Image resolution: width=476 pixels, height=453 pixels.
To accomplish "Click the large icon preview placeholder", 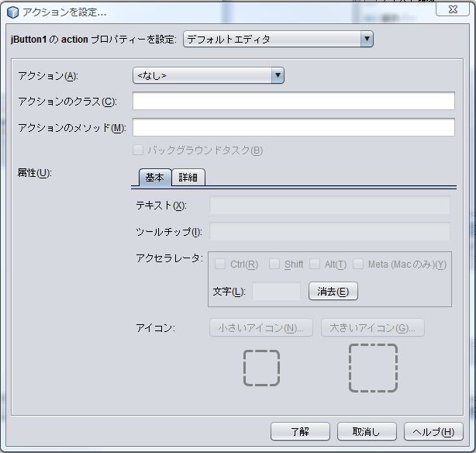I will (373, 368).
